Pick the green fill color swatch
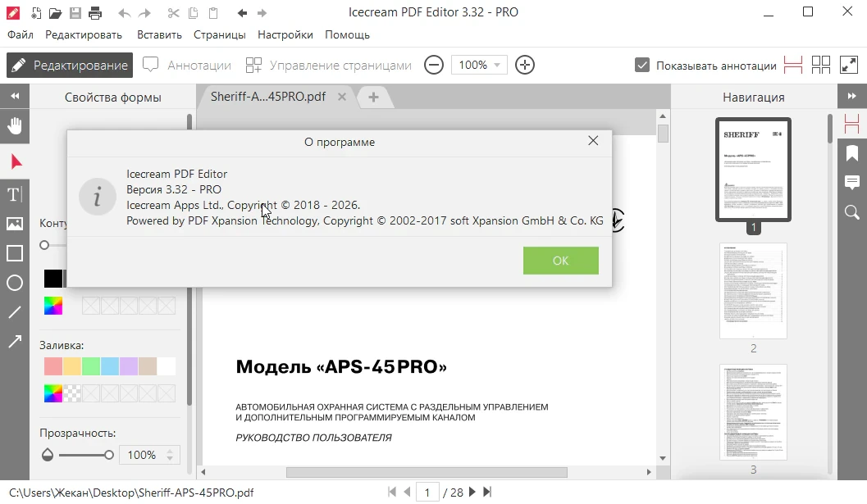The image size is (867, 504). pos(91,366)
